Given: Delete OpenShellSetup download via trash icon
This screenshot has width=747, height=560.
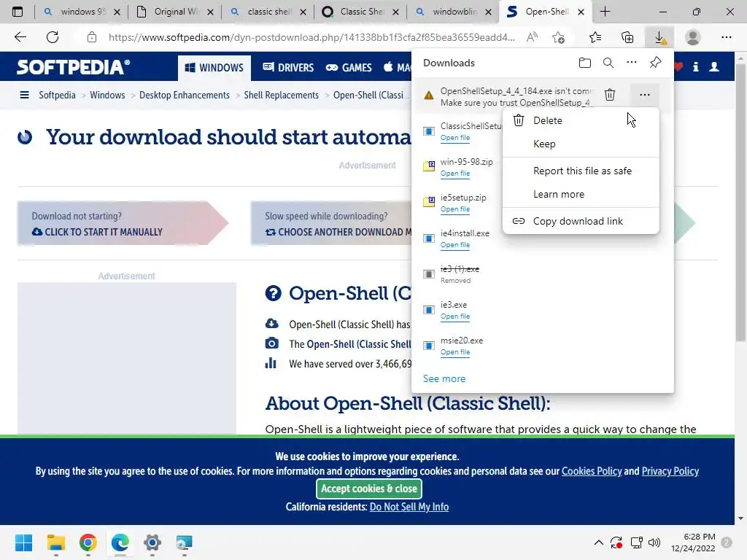Looking at the screenshot, I should 610,95.
